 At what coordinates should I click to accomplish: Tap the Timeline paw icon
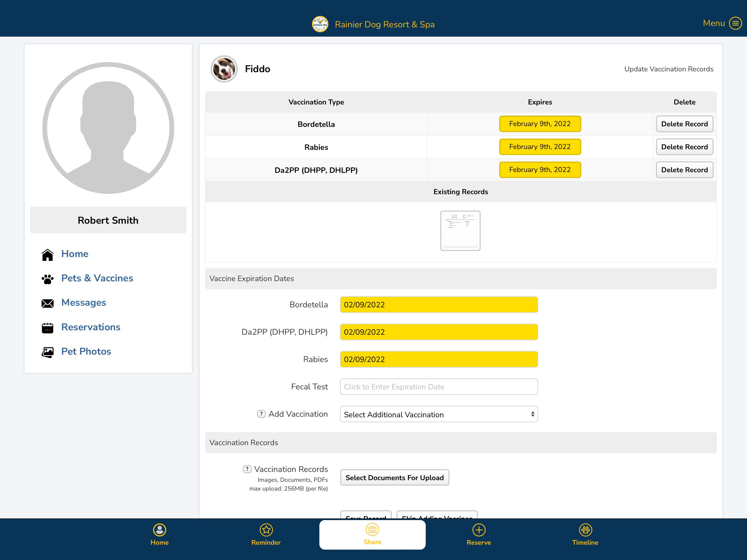585,530
